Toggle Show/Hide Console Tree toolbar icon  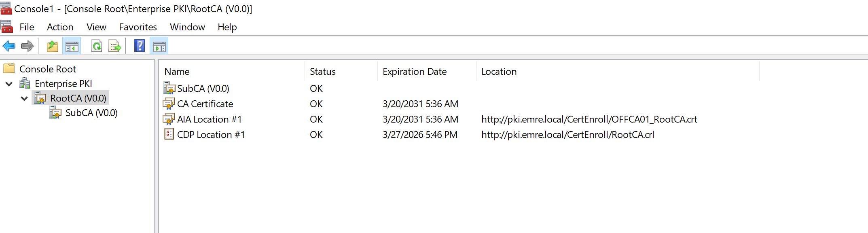[72, 47]
